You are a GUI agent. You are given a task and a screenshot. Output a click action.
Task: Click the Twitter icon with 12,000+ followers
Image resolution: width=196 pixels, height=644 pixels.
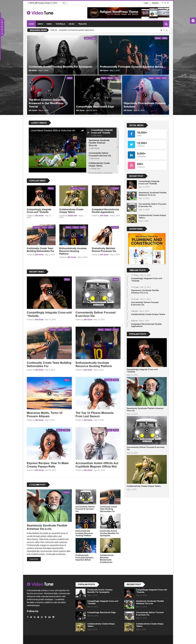pyautogui.click(x=131, y=145)
